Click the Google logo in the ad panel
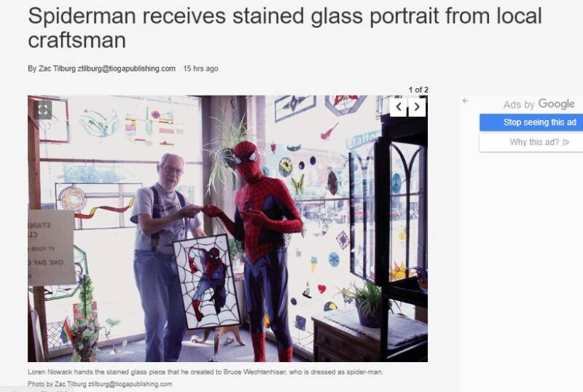The height and width of the screenshot is (392, 583). [x=556, y=103]
